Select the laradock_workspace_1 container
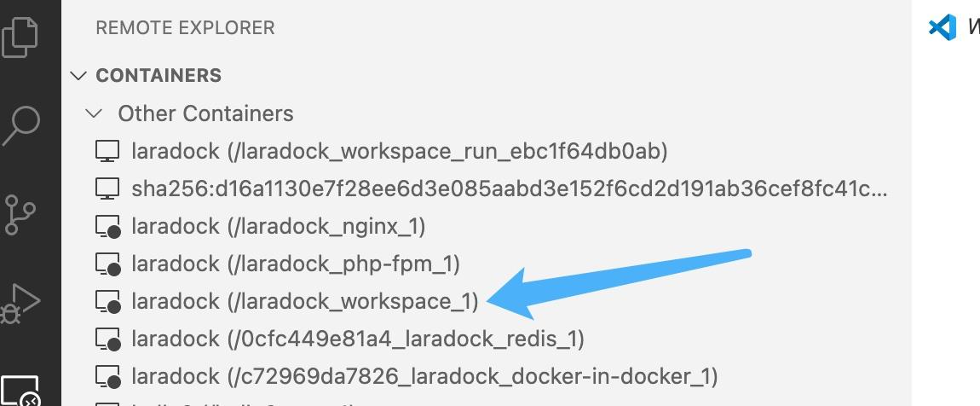This screenshot has height=406, width=980. pos(305,302)
